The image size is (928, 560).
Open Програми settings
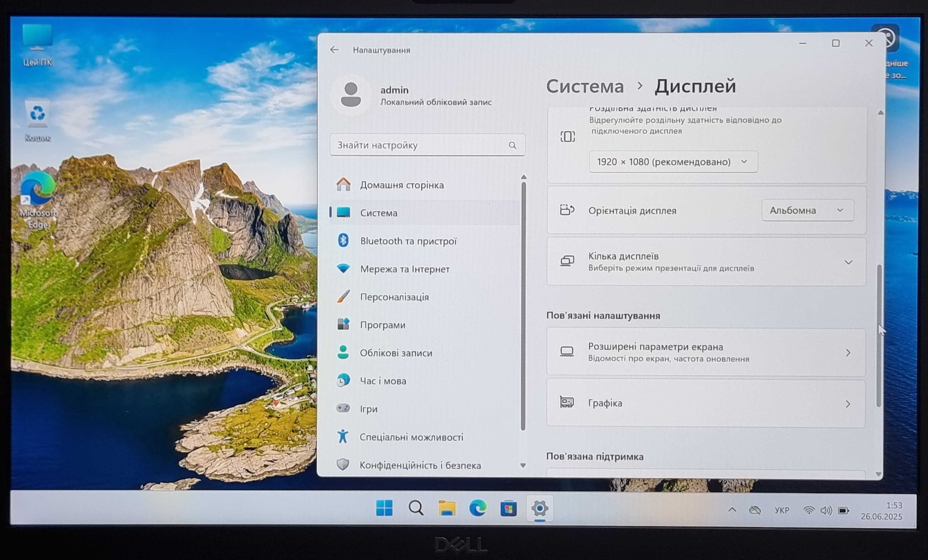tap(425, 325)
